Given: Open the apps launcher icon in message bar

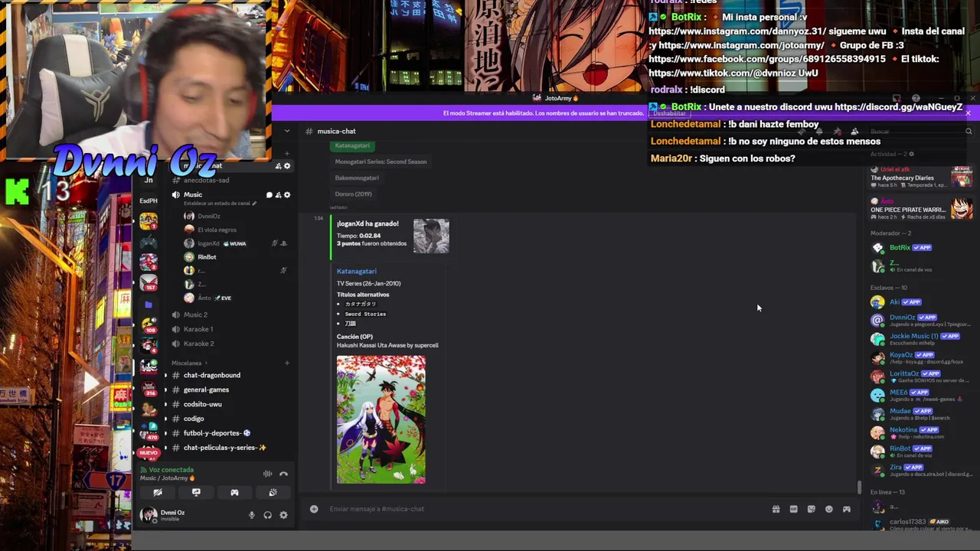Looking at the screenshot, I should (846, 509).
